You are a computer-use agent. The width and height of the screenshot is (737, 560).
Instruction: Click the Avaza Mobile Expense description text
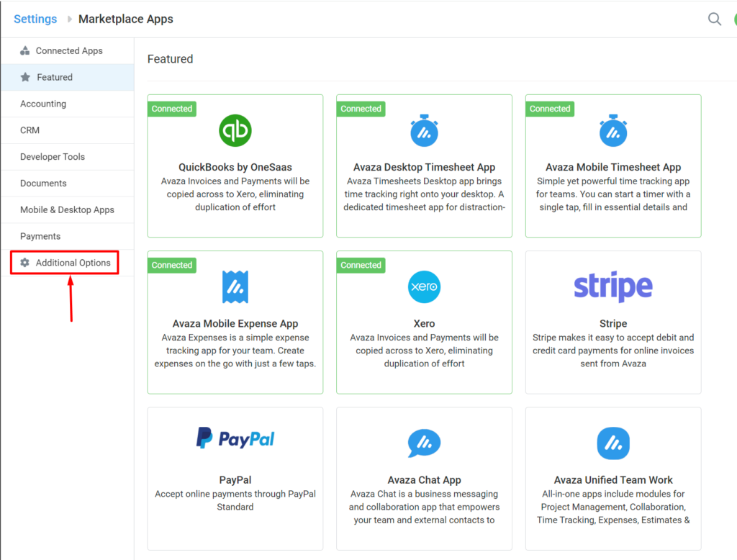235,351
